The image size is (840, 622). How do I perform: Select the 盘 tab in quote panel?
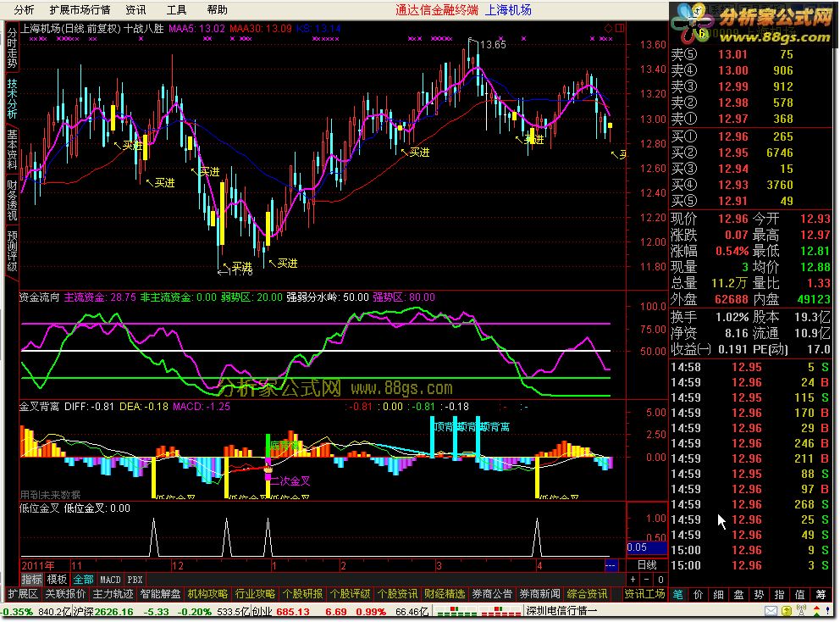(x=738, y=594)
